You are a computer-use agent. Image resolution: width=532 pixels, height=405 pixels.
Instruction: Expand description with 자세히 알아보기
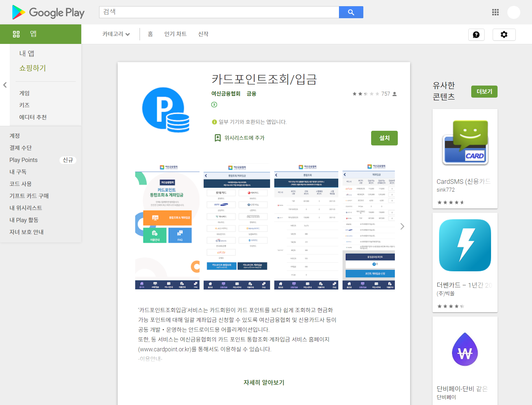(264, 383)
